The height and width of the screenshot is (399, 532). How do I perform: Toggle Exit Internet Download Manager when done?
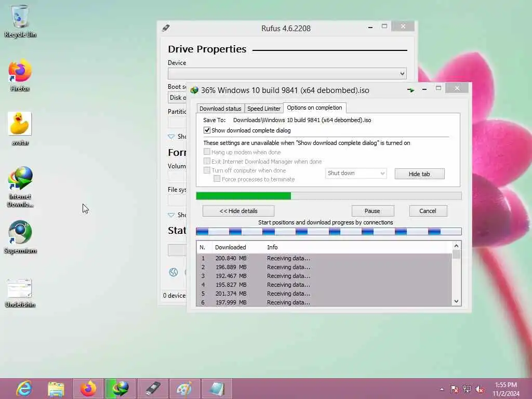(x=207, y=161)
